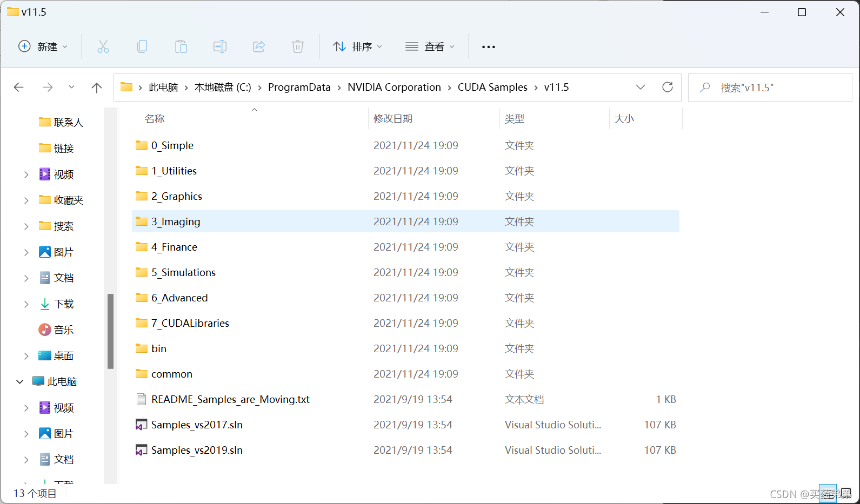Sort by the 大小 column header
Viewport: 860px width, 504px height.
click(x=624, y=118)
